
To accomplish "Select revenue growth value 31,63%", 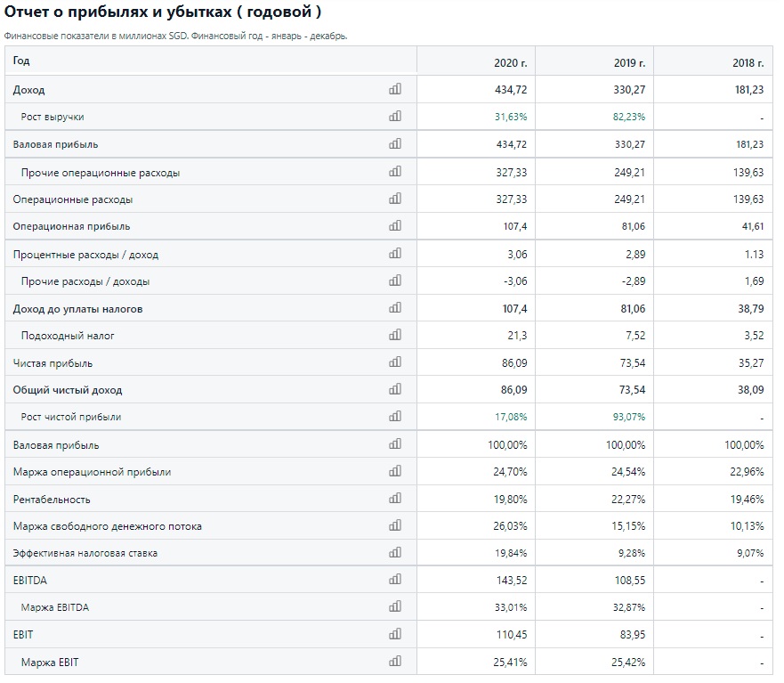I will [x=511, y=117].
